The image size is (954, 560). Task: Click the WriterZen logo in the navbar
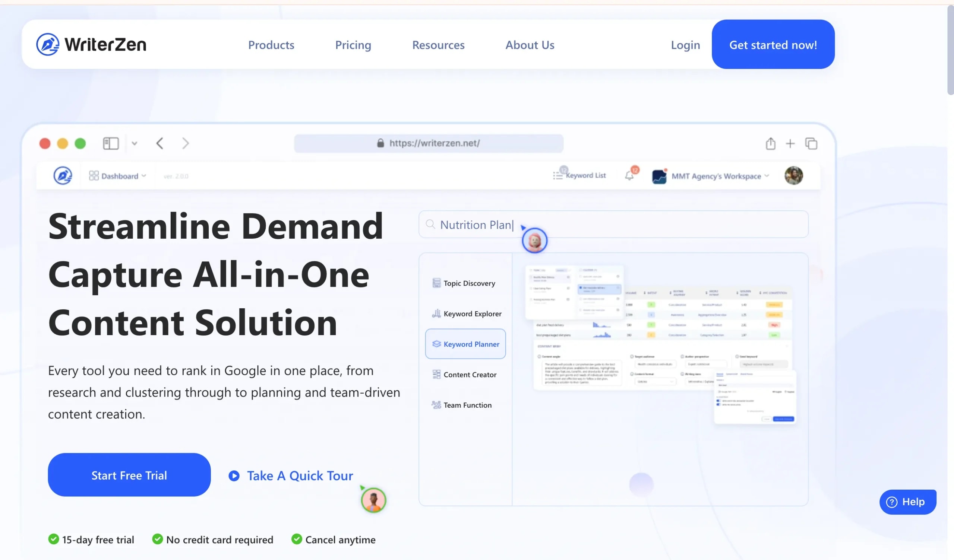point(91,44)
